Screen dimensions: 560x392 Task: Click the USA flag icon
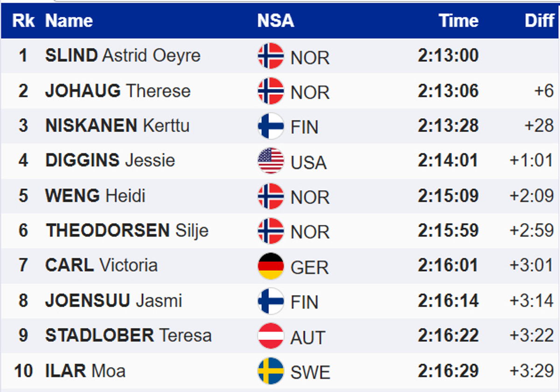tap(271, 161)
